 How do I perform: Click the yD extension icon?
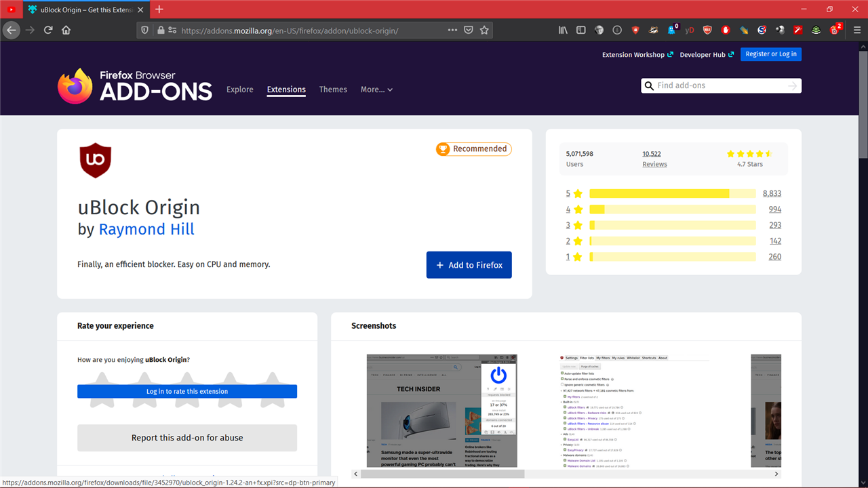coord(690,30)
